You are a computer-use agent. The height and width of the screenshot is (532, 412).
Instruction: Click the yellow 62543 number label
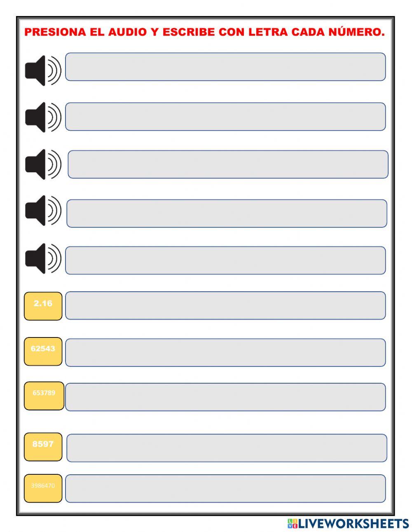[x=43, y=352]
